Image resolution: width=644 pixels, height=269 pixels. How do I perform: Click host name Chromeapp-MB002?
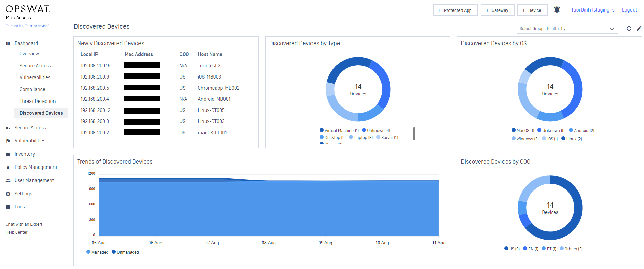pyautogui.click(x=219, y=88)
